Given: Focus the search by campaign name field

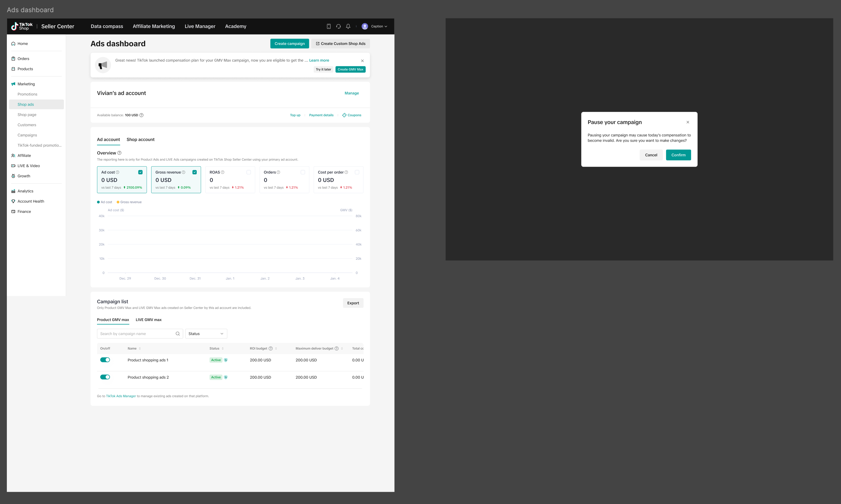Looking at the screenshot, I should point(136,334).
